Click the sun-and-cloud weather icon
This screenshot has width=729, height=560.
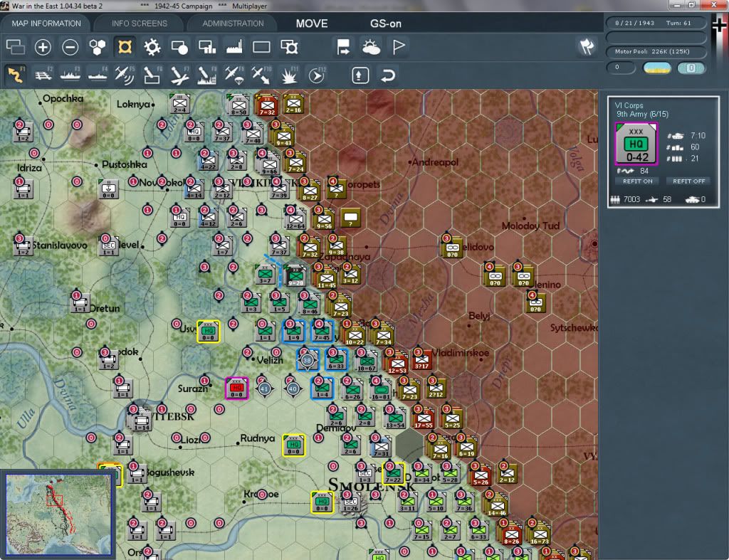pos(371,47)
